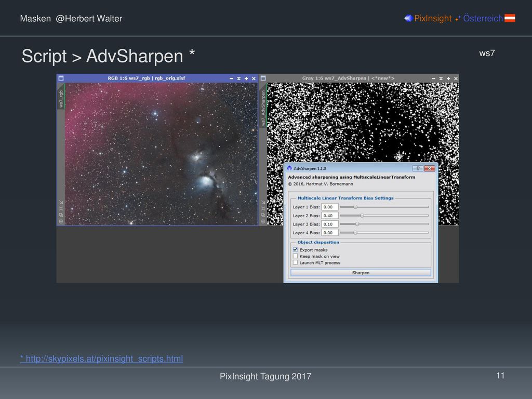
Task: Maximize the ws7_rgb image window
Action: [x=246, y=78]
